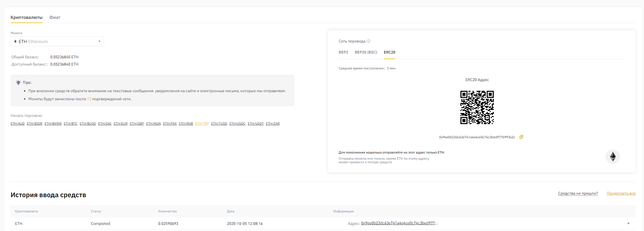Click the История ввода средств heading
644x231 pixels.
click(x=48, y=195)
